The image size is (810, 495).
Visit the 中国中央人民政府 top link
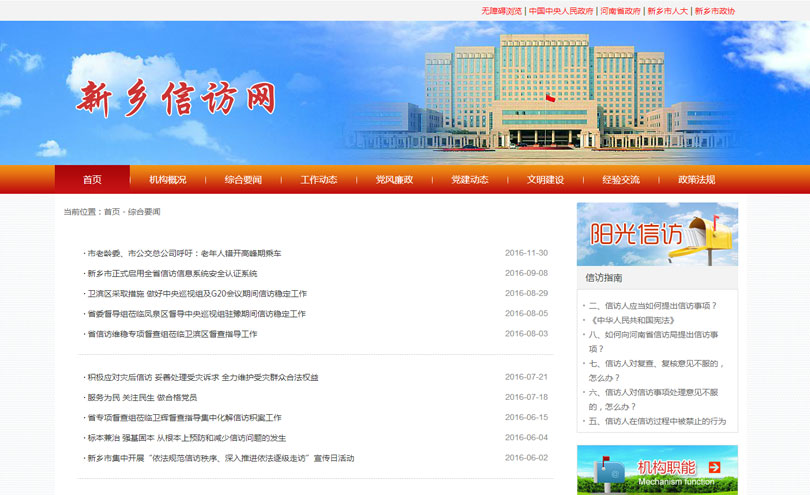tap(561, 11)
